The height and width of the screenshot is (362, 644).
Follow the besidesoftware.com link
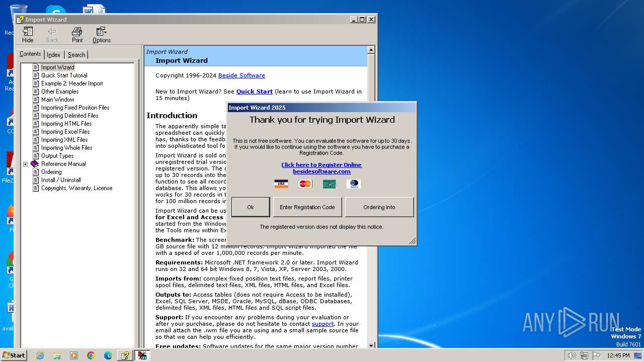321,171
